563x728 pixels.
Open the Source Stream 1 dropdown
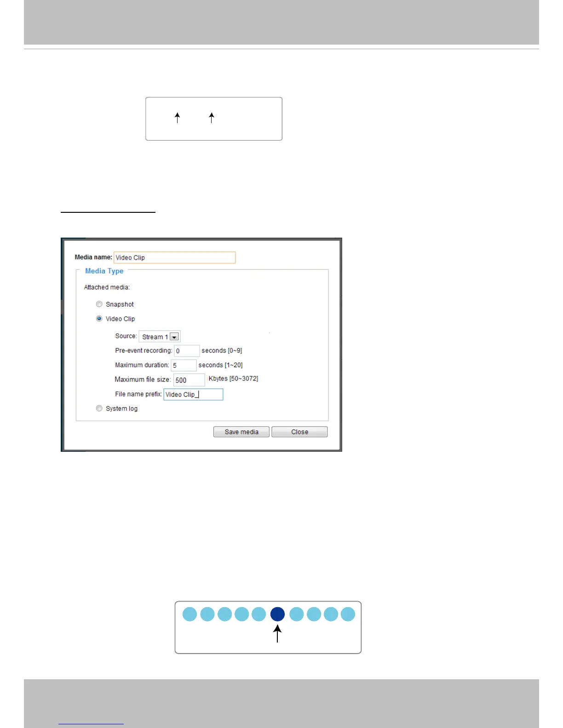(160, 336)
